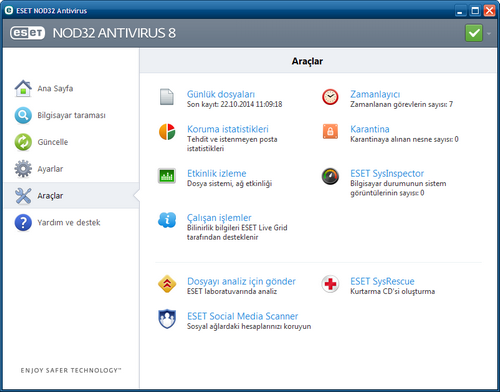Open ESET Social Media Scanner link
This screenshot has height=392, width=500.
(x=243, y=316)
